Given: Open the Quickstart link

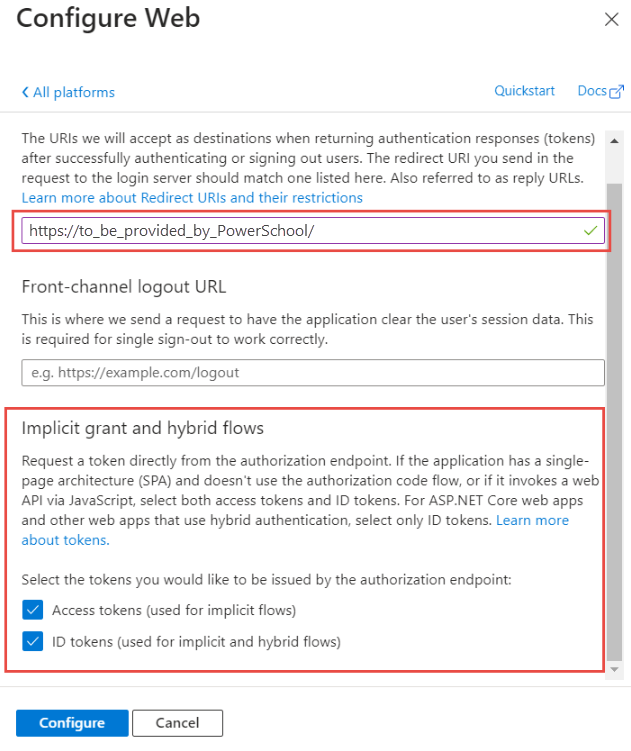Looking at the screenshot, I should (524, 91).
